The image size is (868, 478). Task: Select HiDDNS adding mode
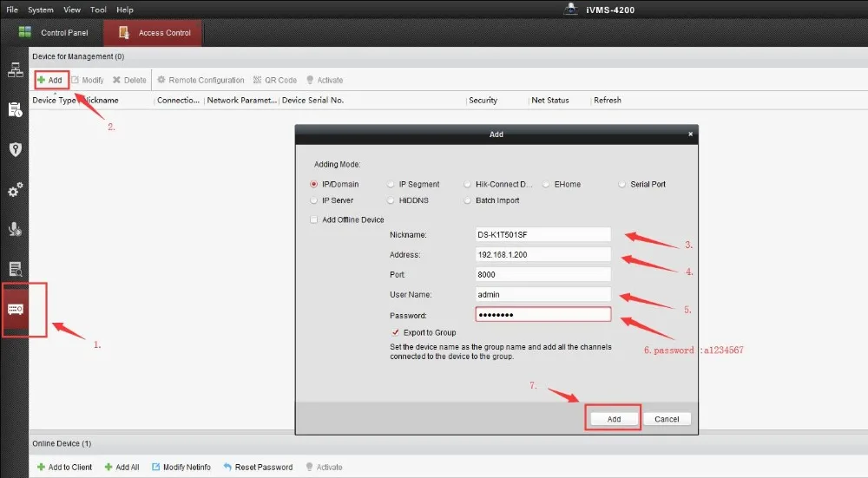click(x=391, y=200)
